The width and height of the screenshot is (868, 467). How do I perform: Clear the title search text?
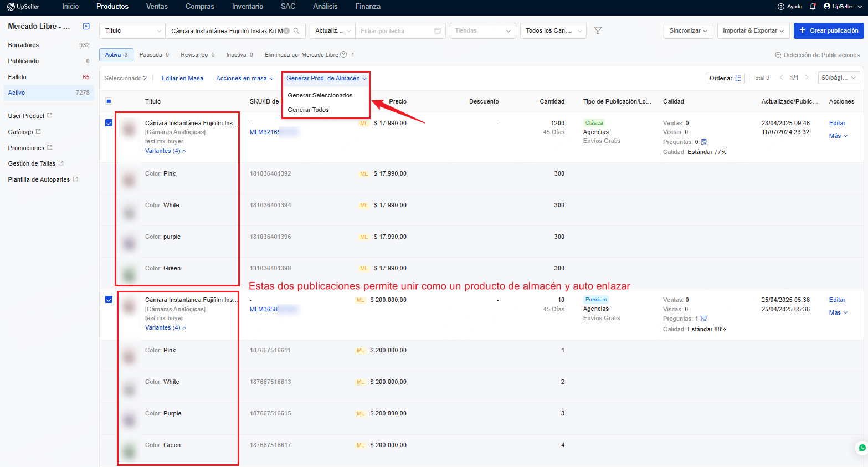[x=286, y=31]
